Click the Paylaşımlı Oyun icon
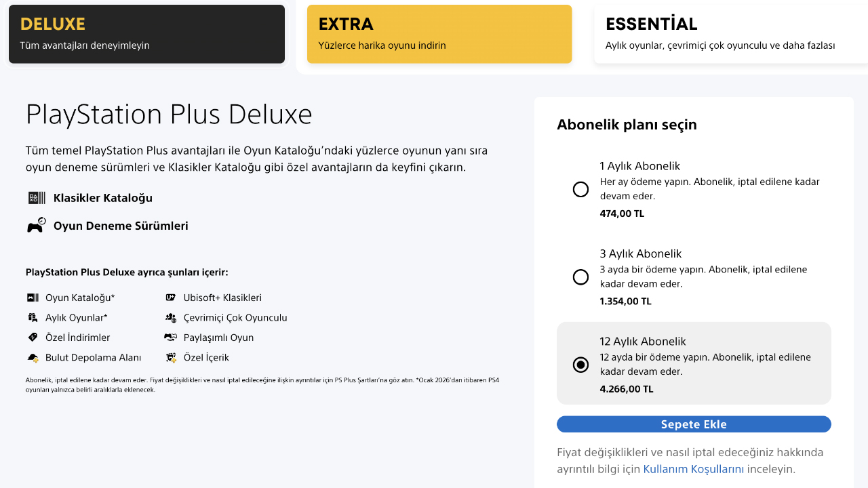This screenshot has width=868, height=488. click(x=171, y=338)
